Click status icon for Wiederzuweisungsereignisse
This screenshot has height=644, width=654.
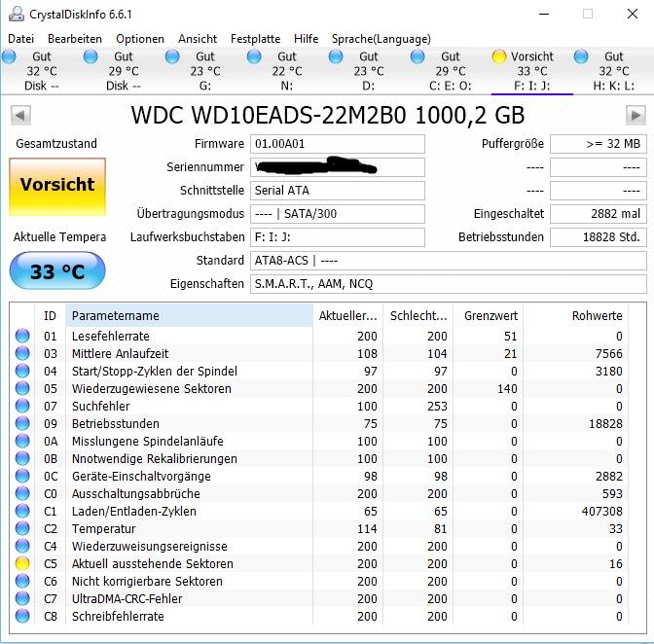[x=22, y=546]
